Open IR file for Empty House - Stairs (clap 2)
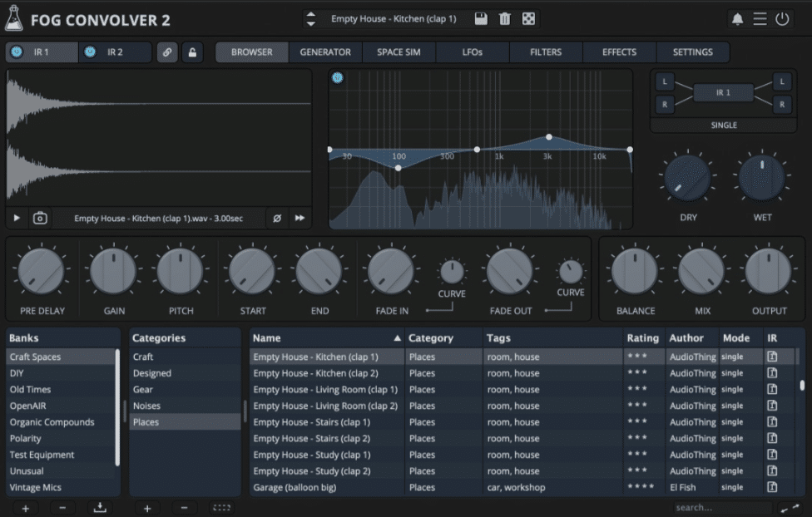The height and width of the screenshot is (517, 812). tap(772, 438)
